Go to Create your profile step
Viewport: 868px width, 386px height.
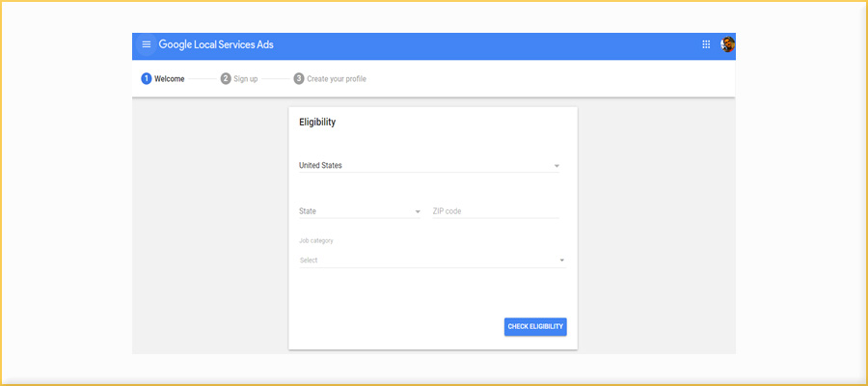(x=330, y=78)
